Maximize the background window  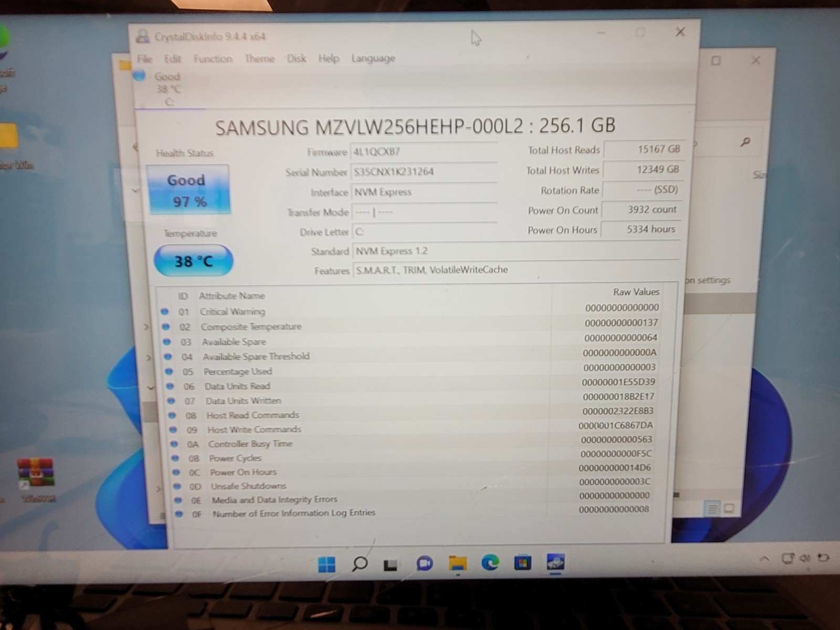pyautogui.click(x=716, y=61)
